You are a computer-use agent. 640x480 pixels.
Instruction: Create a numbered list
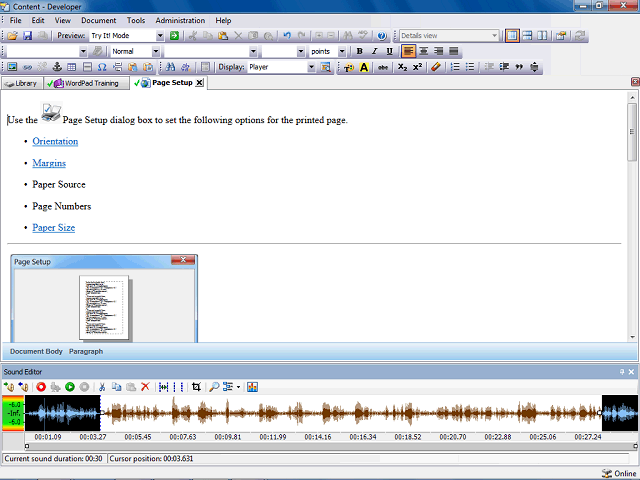(x=455, y=67)
